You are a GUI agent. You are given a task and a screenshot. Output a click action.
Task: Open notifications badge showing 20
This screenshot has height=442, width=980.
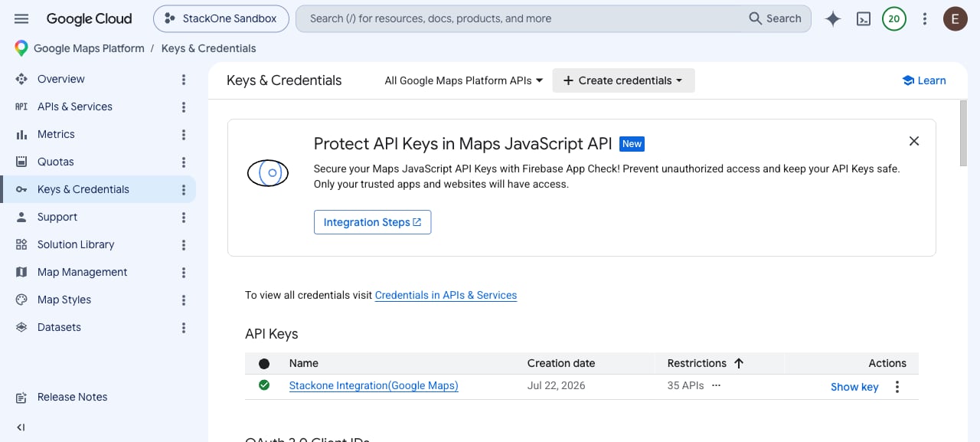894,19
